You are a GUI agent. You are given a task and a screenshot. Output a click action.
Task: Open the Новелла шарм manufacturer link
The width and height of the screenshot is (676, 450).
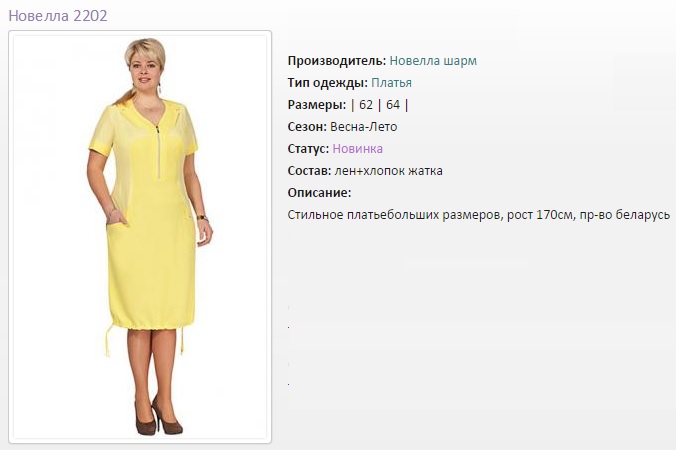coord(433,61)
